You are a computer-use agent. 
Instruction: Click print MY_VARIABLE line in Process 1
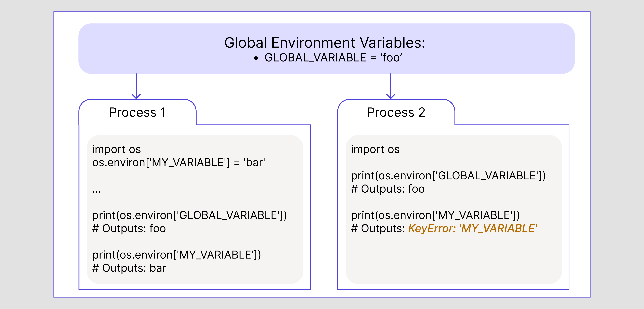click(176, 255)
